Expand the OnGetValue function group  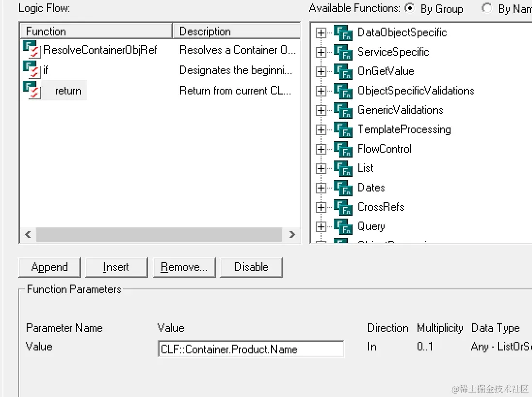tap(321, 72)
